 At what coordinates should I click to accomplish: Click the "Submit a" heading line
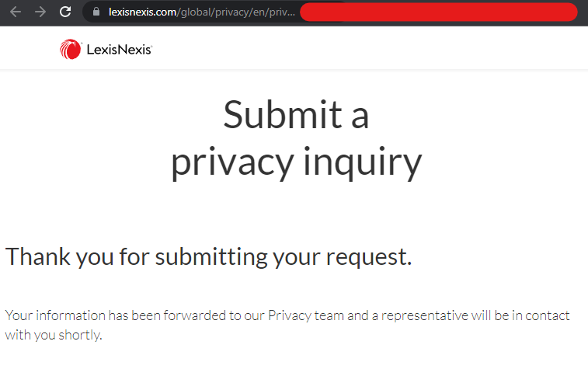(296, 115)
